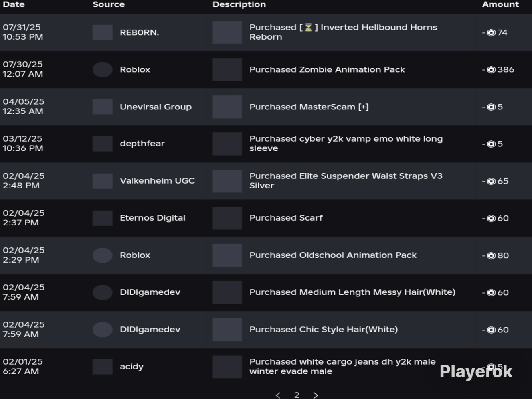
Task: Click Roblox avatar beside Zombie Animation Pack
Action: coord(103,69)
